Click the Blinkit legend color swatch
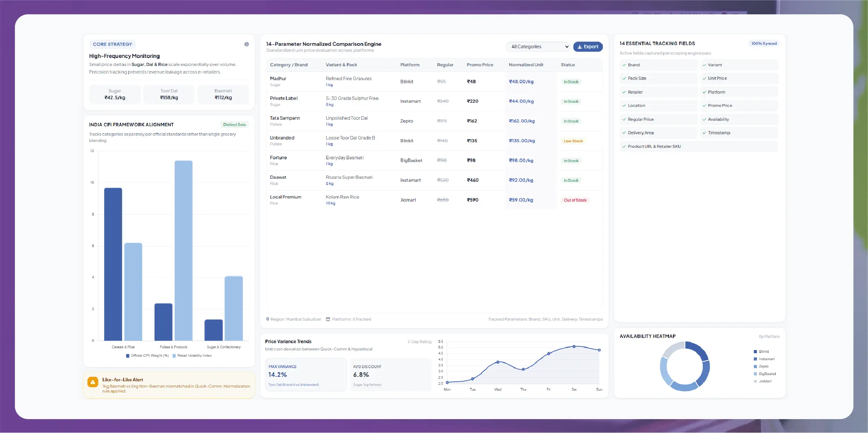Image resolution: width=868 pixels, height=433 pixels. click(x=755, y=352)
